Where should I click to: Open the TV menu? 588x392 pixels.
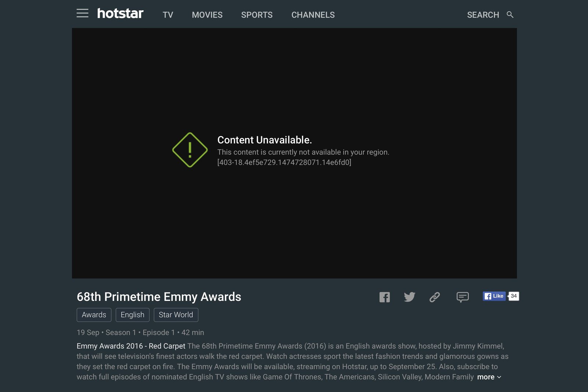(168, 15)
